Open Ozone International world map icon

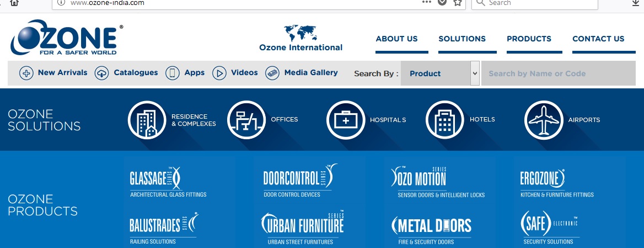click(300, 33)
